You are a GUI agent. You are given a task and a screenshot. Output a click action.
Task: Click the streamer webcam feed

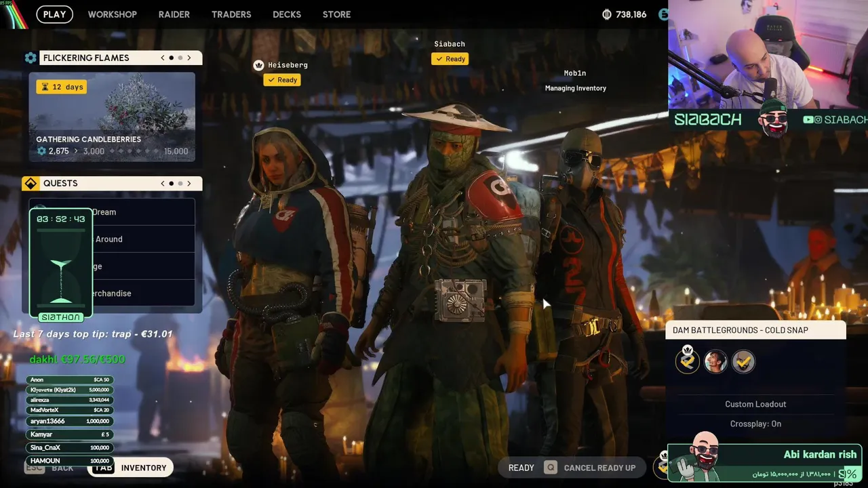click(x=768, y=54)
